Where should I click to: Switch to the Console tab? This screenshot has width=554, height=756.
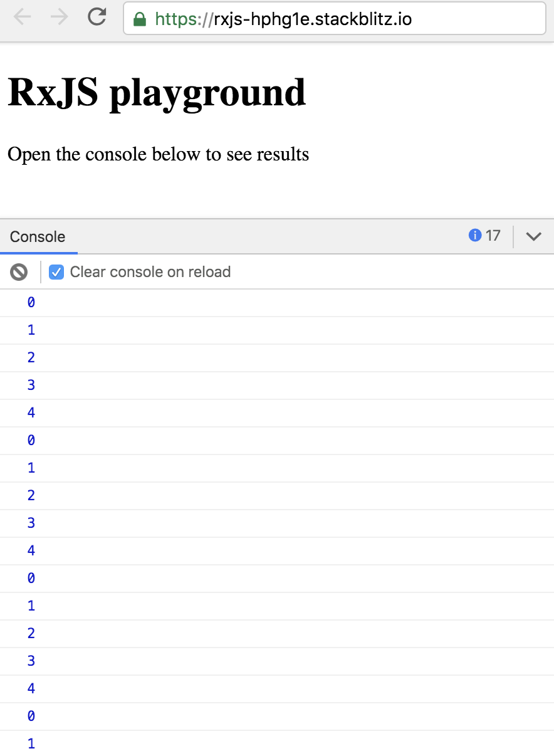(x=38, y=237)
